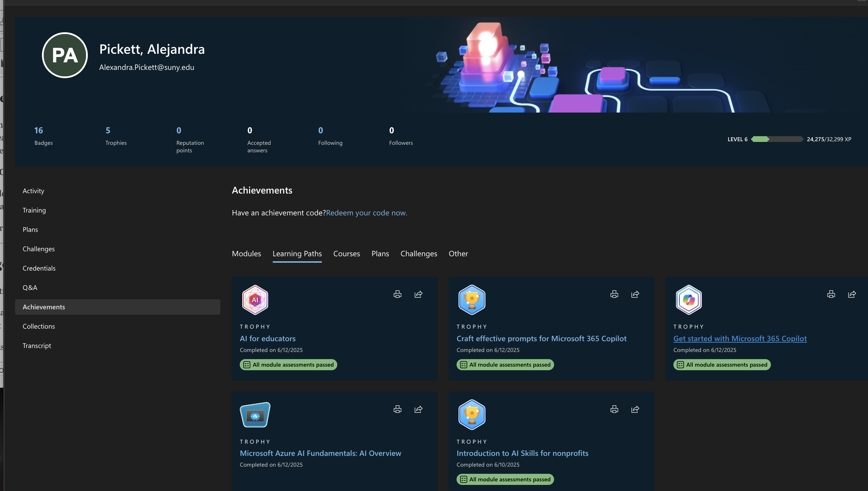Open Microsoft Azure AI Fundamentals: AI Overview
Screen dimensions: 868x491
pos(320,453)
